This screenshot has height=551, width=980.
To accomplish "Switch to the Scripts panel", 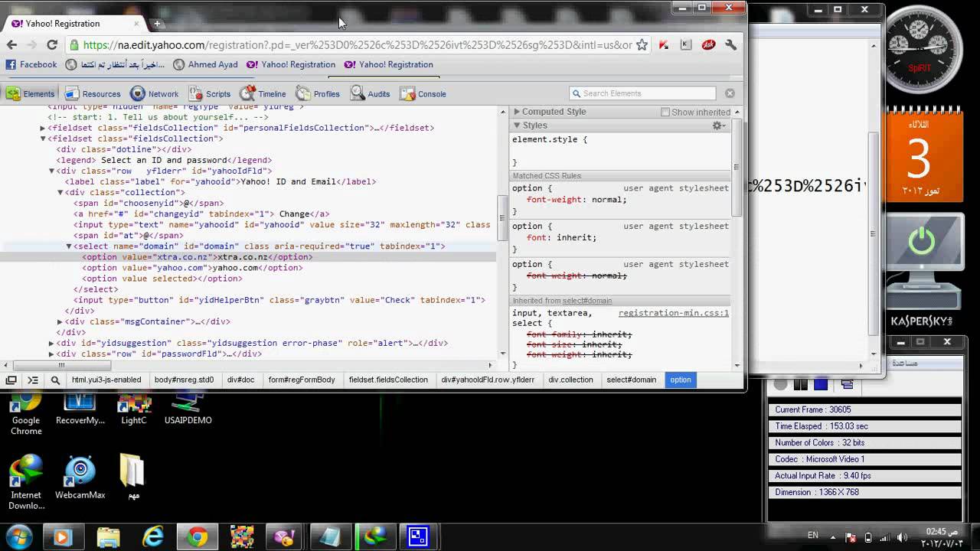I will 209,93.
